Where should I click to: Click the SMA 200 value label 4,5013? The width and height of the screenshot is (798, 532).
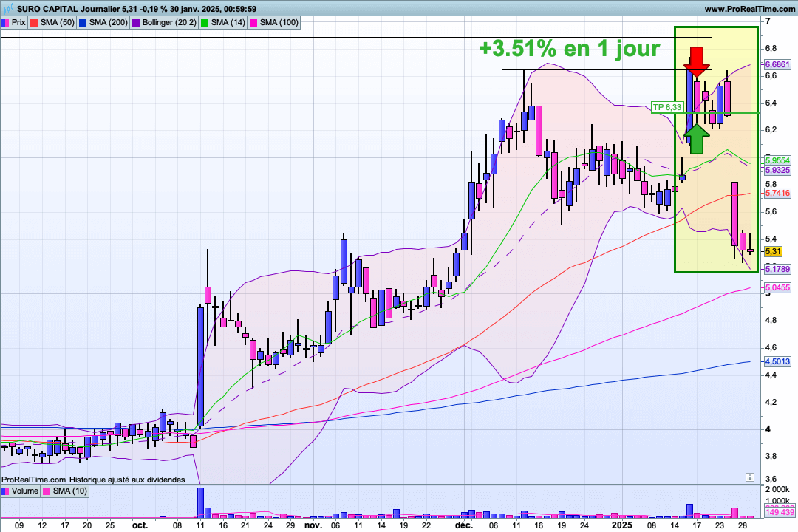point(777,361)
